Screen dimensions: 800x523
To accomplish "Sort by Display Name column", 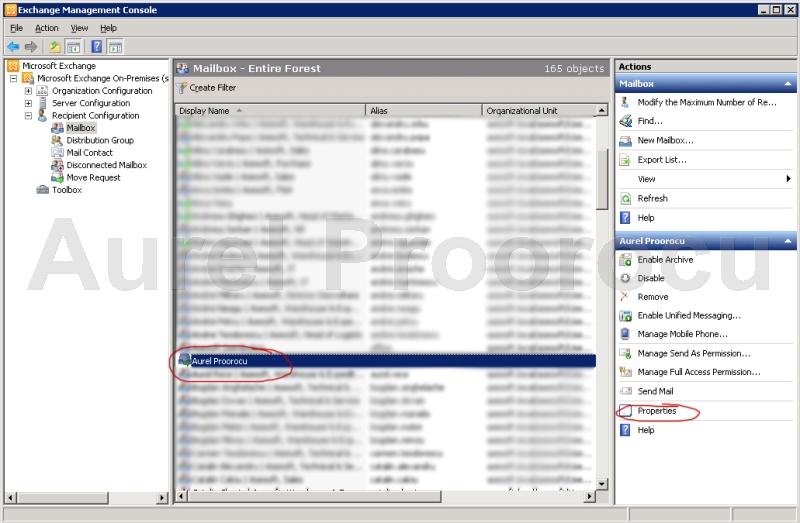I will [270, 111].
